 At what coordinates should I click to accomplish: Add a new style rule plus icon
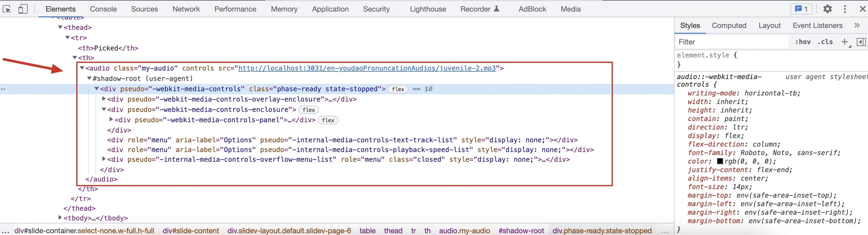click(844, 42)
